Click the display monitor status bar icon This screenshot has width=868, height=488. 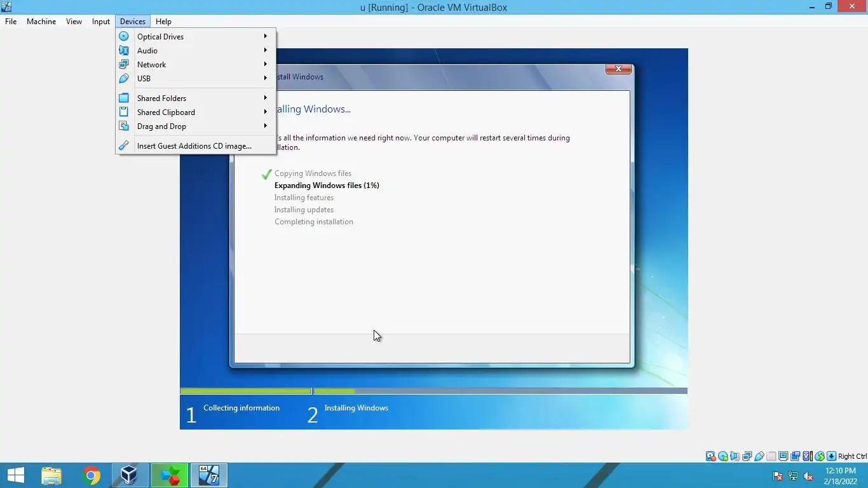tap(783, 456)
